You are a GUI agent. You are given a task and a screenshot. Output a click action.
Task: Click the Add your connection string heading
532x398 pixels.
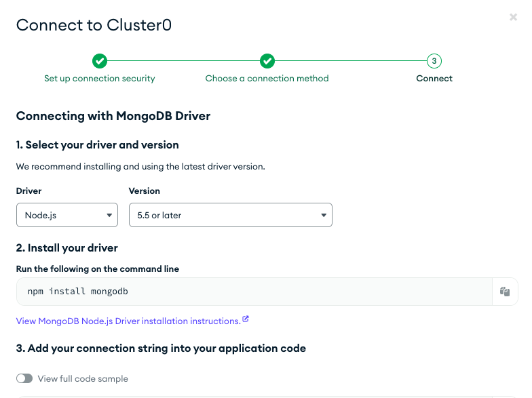tap(161, 349)
